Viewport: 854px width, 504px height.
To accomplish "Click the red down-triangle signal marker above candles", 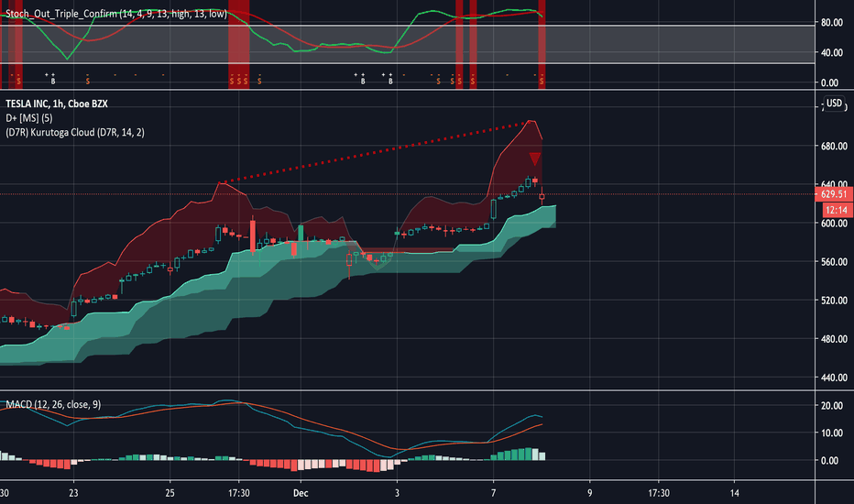I will point(535,159).
